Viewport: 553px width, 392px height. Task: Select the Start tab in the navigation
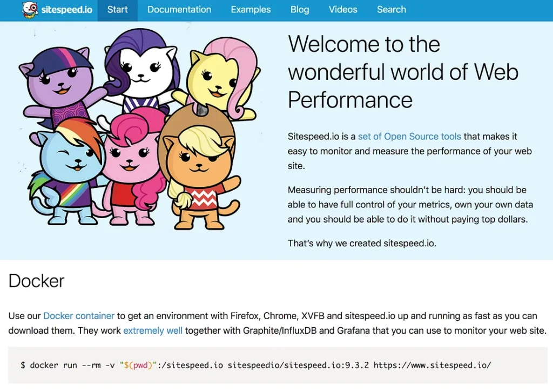[118, 10]
